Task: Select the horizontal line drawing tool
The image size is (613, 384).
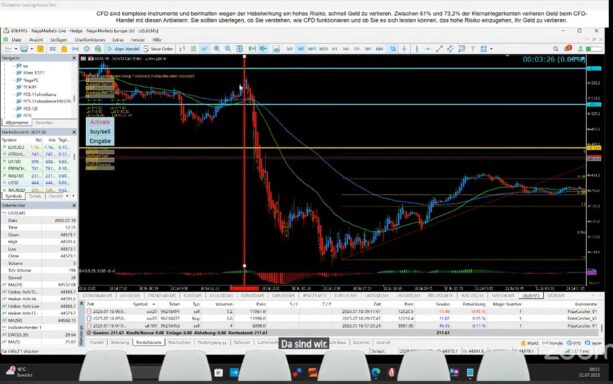Action: [x=428, y=49]
